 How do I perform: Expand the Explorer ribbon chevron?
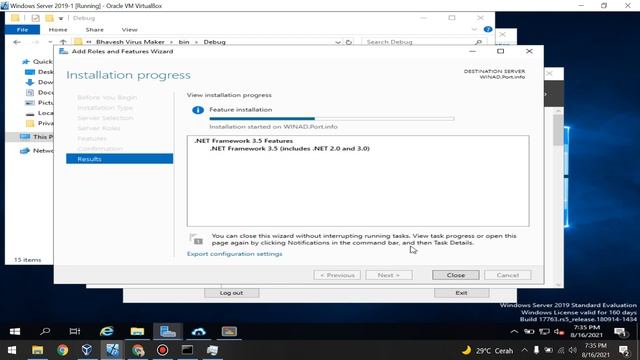474,29
